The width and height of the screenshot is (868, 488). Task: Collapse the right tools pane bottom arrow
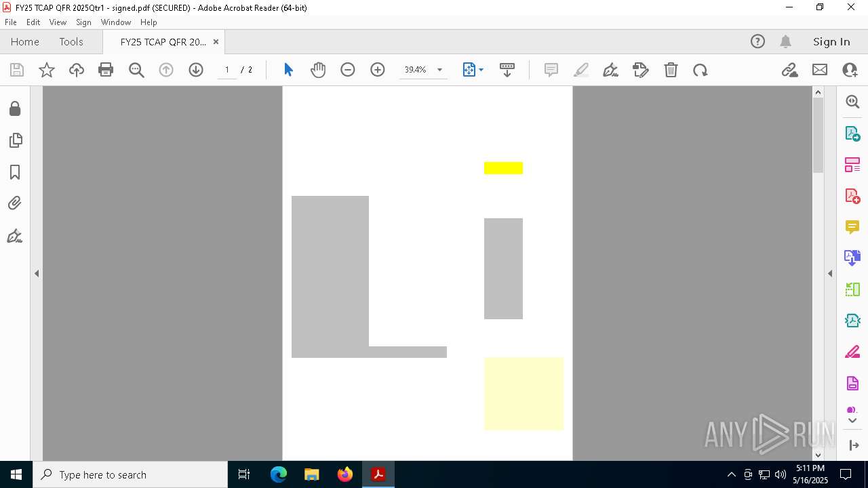[x=853, y=445]
